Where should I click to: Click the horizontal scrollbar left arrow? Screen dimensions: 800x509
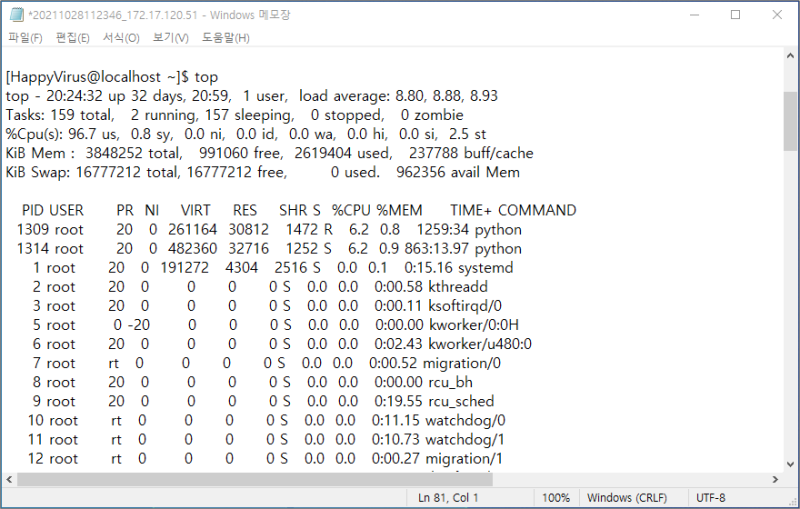click(x=9, y=479)
